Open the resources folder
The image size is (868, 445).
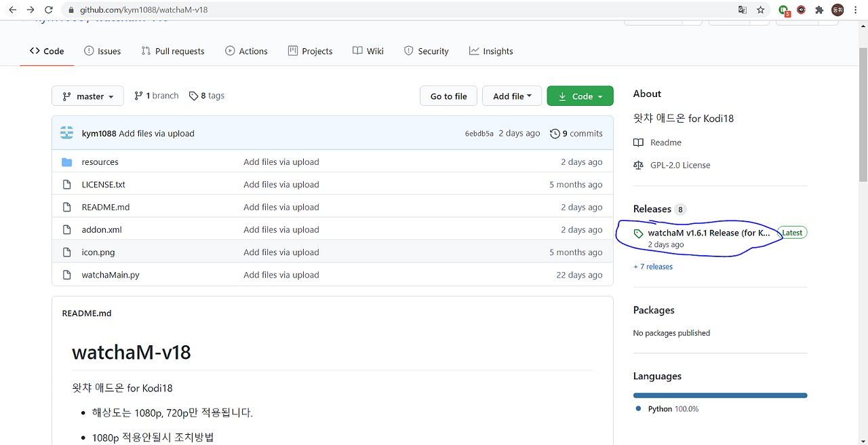tap(100, 162)
